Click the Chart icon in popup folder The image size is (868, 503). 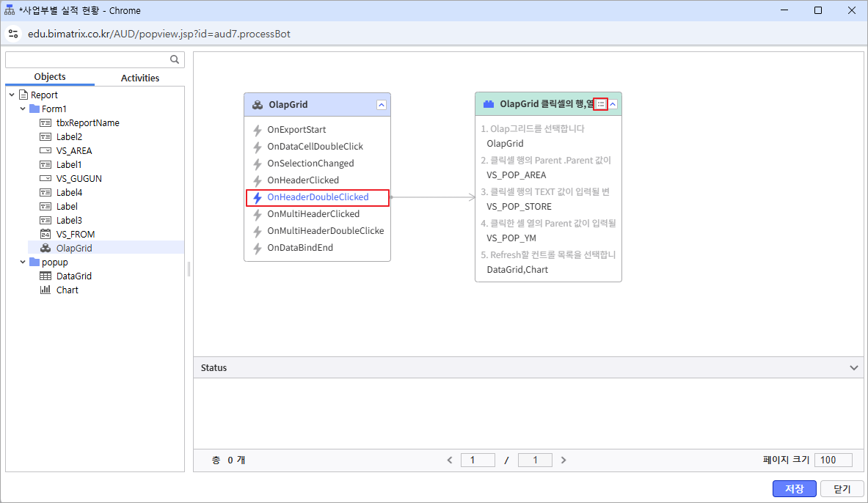click(x=45, y=290)
